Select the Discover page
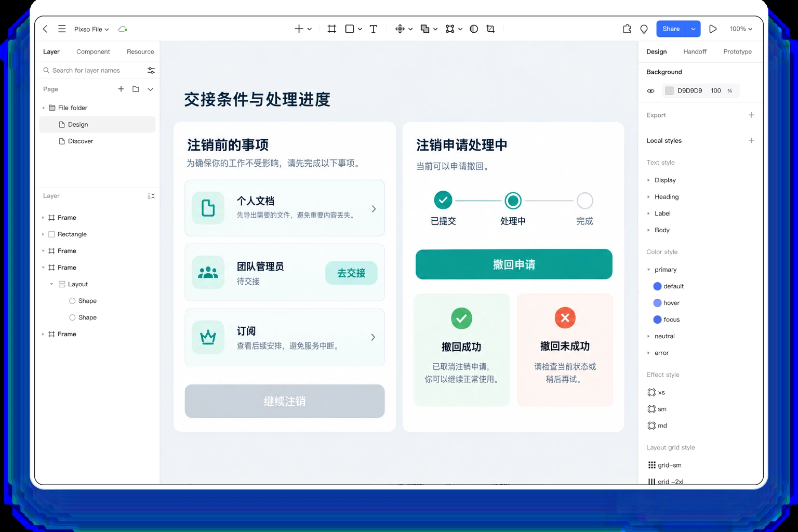 coord(97,141)
